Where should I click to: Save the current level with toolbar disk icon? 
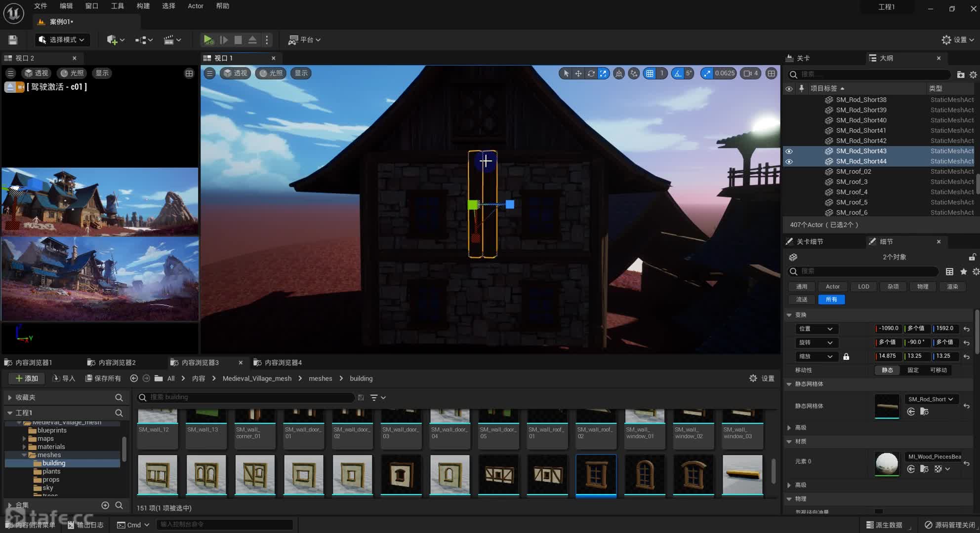point(13,40)
